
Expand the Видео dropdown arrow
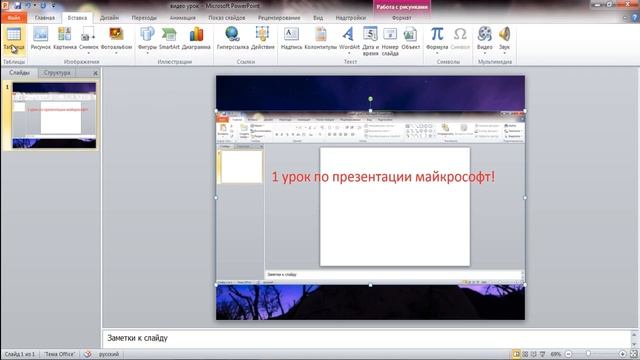pos(484,53)
